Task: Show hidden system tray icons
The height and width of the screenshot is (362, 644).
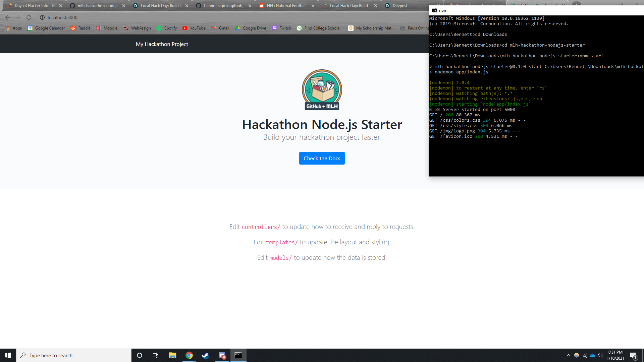Action: click(568, 355)
